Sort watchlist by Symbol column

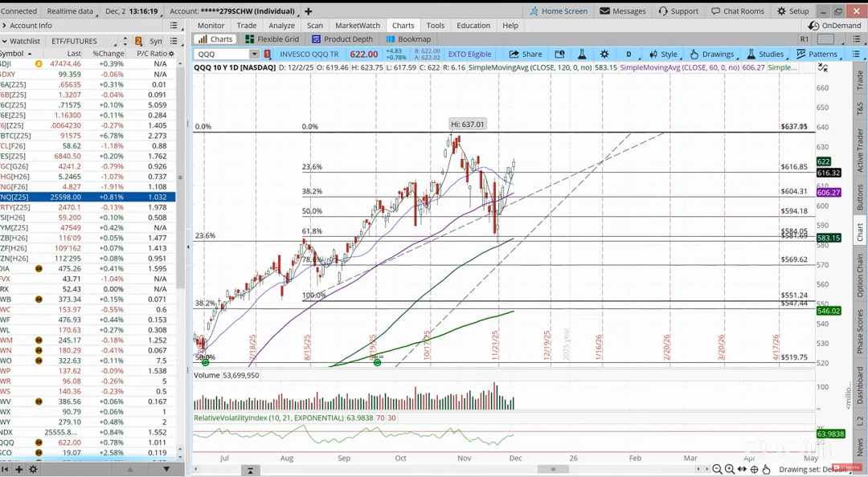(x=15, y=54)
